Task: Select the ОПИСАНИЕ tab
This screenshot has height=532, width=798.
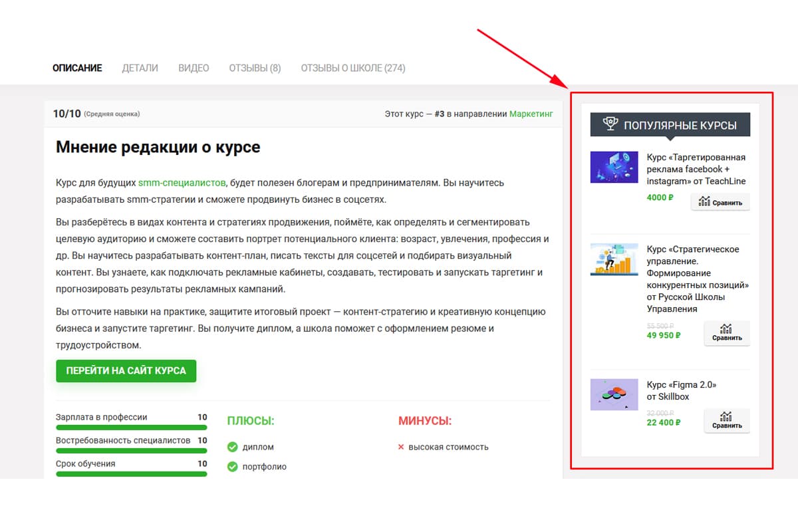Action: (x=77, y=67)
